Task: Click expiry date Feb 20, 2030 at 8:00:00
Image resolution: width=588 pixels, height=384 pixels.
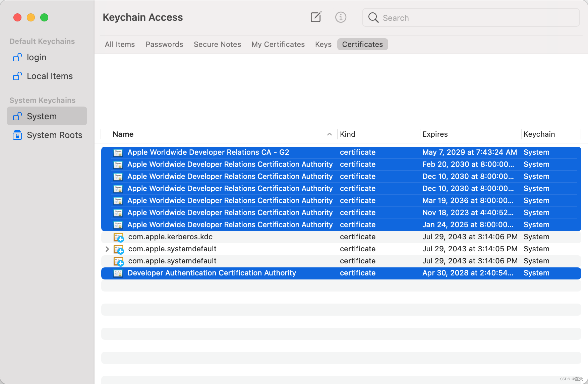Action: (x=468, y=164)
